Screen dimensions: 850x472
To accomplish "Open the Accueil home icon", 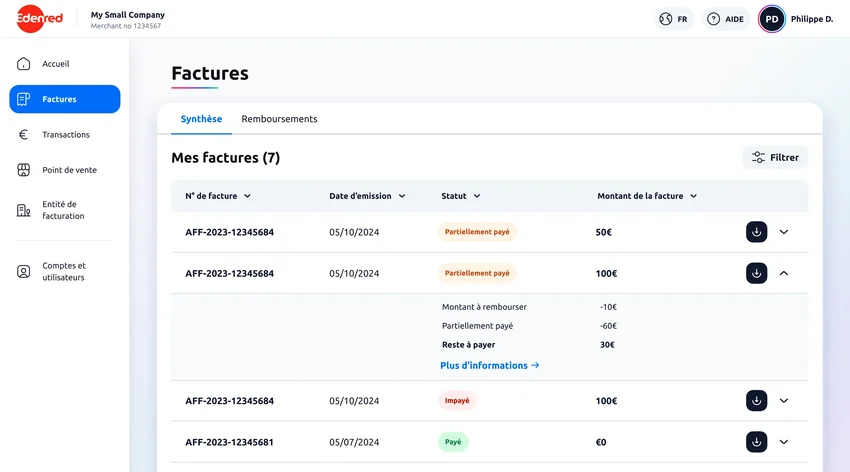I will 23,64.
